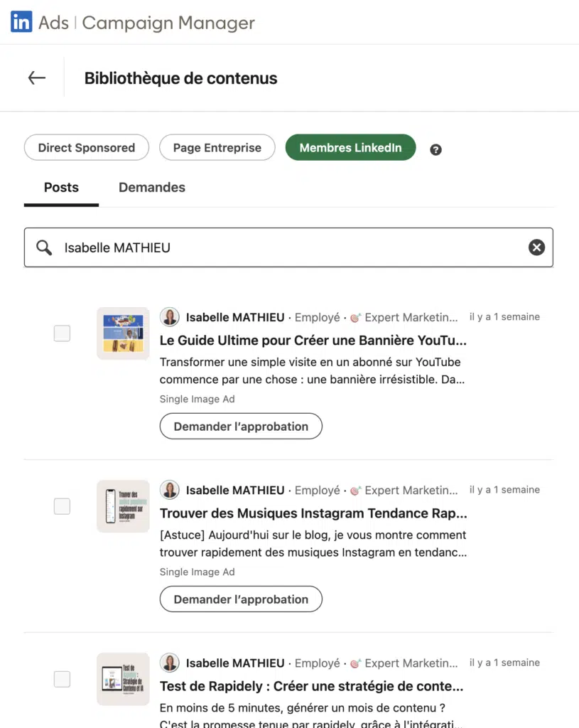This screenshot has height=728, width=579.
Task: Click Isabelle Mathieu avatar on Rapidely post
Action: [x=170, y=663]
